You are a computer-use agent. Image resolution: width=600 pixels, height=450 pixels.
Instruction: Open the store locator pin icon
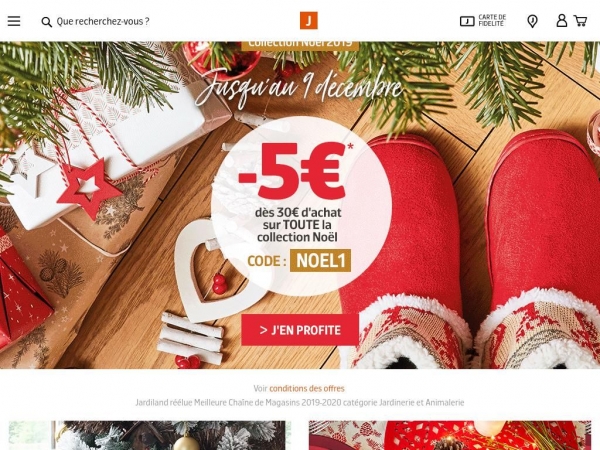[532, 21]
